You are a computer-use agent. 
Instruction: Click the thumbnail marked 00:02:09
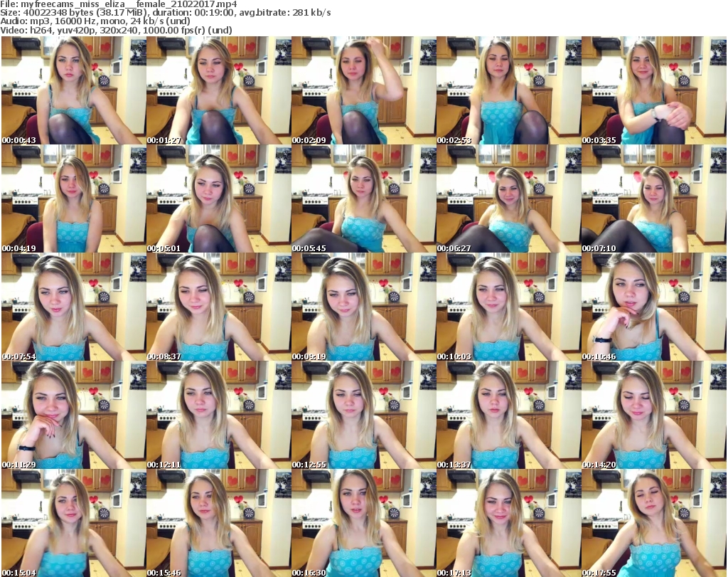coord(363,90)
